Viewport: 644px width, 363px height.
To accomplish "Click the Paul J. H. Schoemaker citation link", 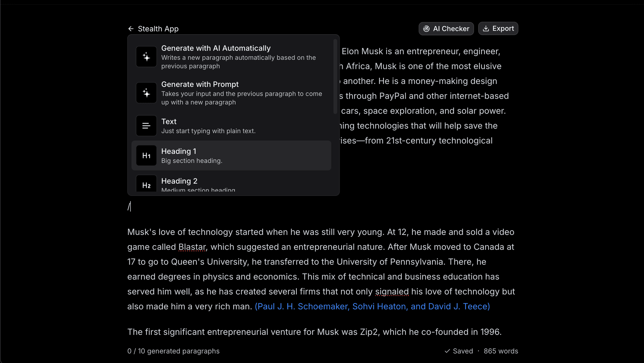I will tap(372, 306).
